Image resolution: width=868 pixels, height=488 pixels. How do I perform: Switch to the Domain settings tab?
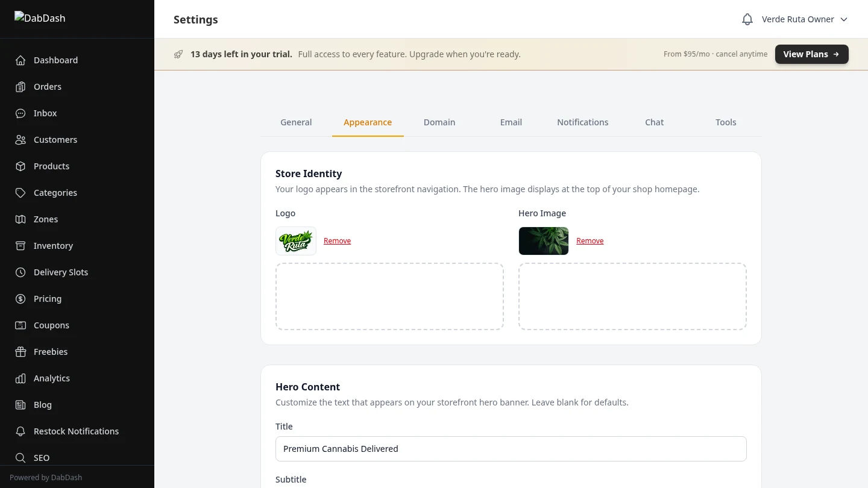pos(439,122)
